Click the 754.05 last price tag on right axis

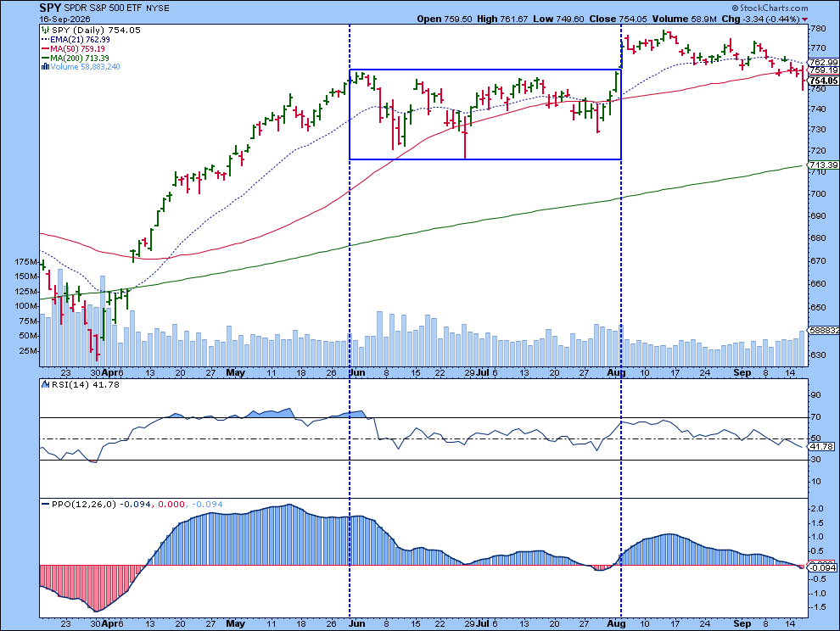tap(824, 81)
